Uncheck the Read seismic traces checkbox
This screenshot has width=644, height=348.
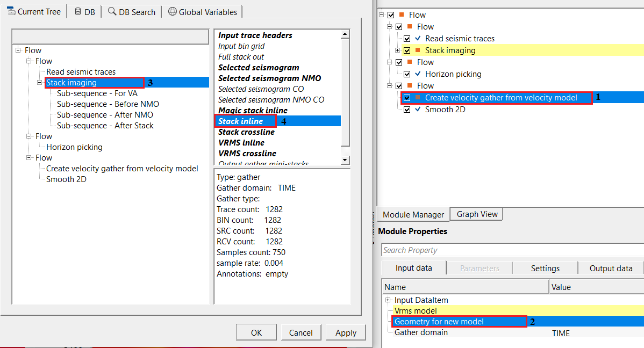click(x=407, y=39)
